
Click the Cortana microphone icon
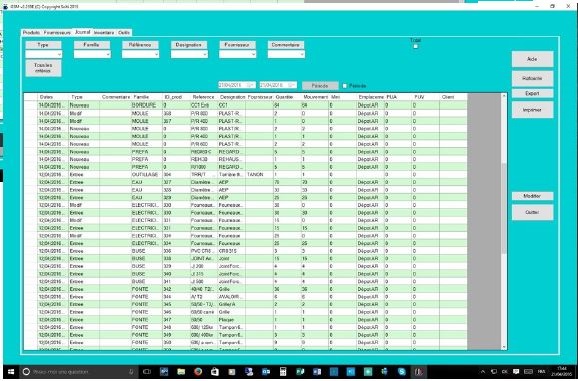pos(131,372)
